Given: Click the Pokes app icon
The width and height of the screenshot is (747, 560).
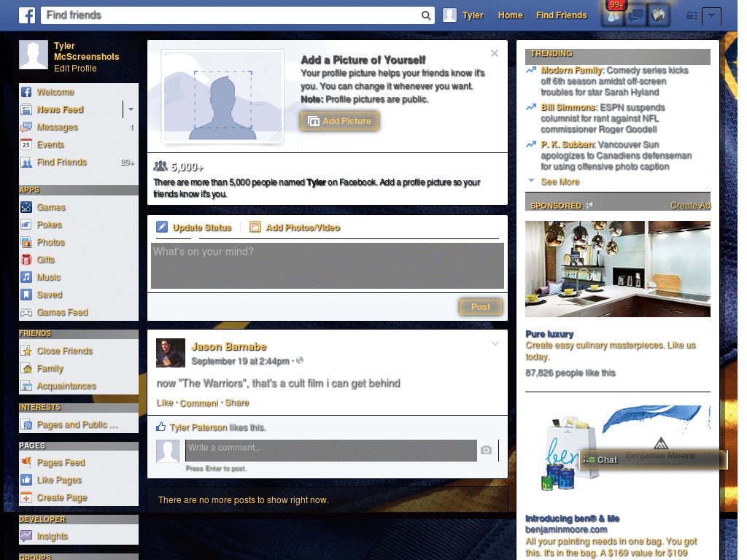Looking at the screenshot, I should point(26,225).
